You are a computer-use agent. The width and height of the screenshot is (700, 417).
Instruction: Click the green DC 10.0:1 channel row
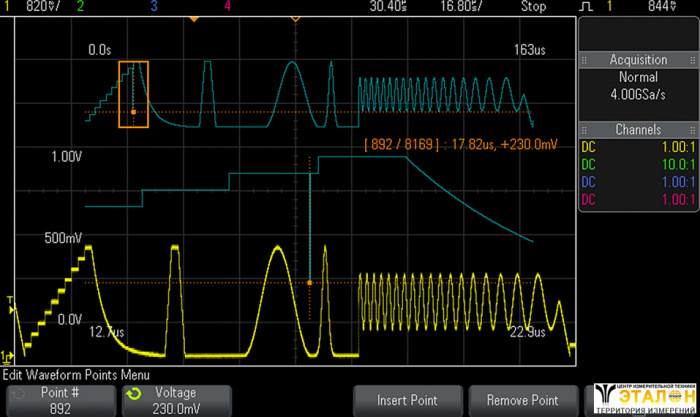point(638,165)
